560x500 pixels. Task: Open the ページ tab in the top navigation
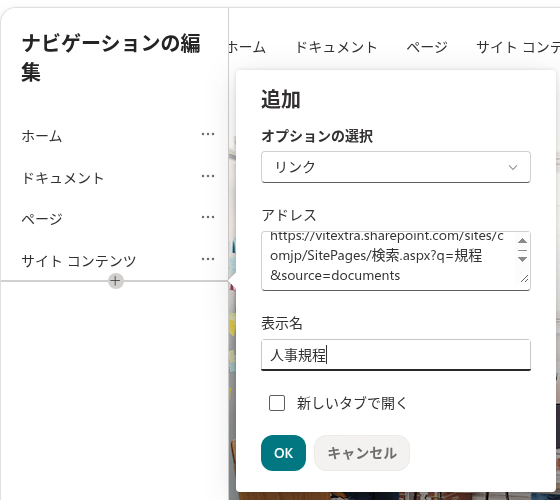(x=427, y=47)
